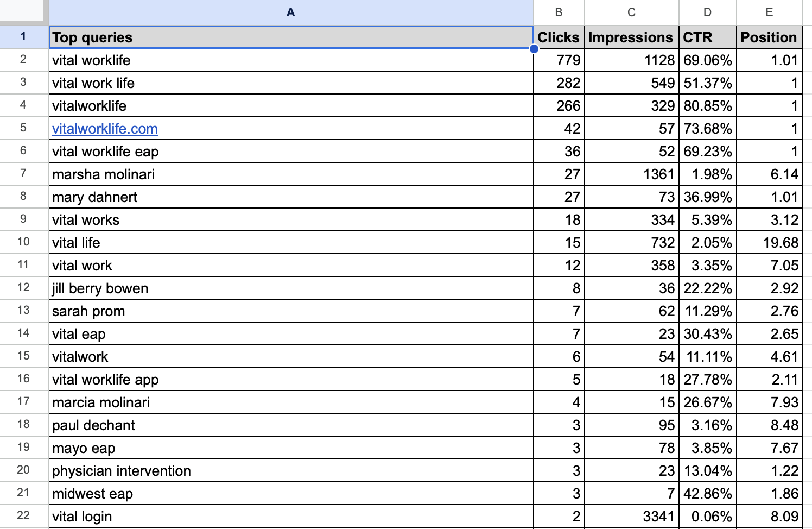Select row 7 header
The image size is (812, 529).
(x=24, y=174)
